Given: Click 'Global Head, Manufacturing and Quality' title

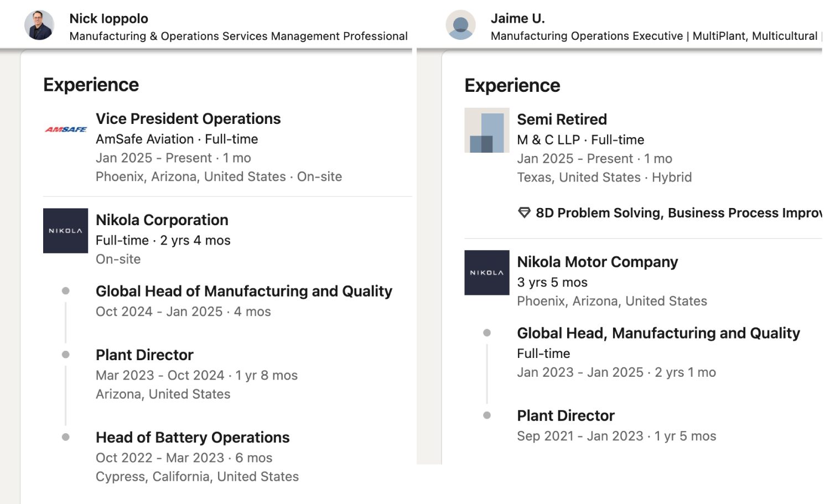Looking at the screenshot, I should tap(658, 333).
